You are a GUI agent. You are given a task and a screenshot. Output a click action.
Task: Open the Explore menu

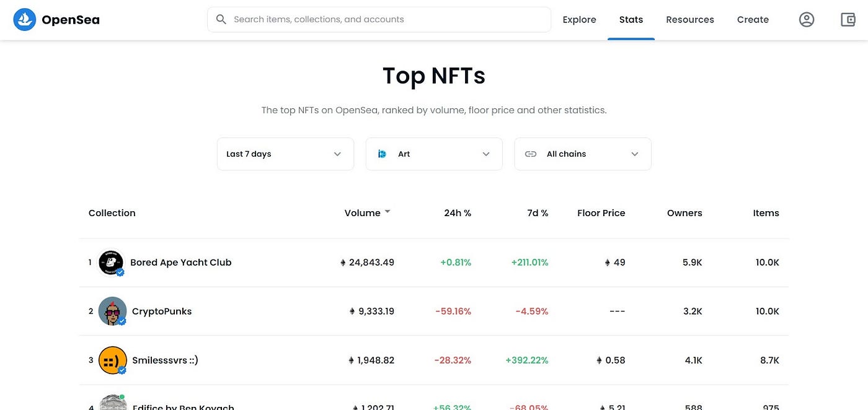coord(579,20)
